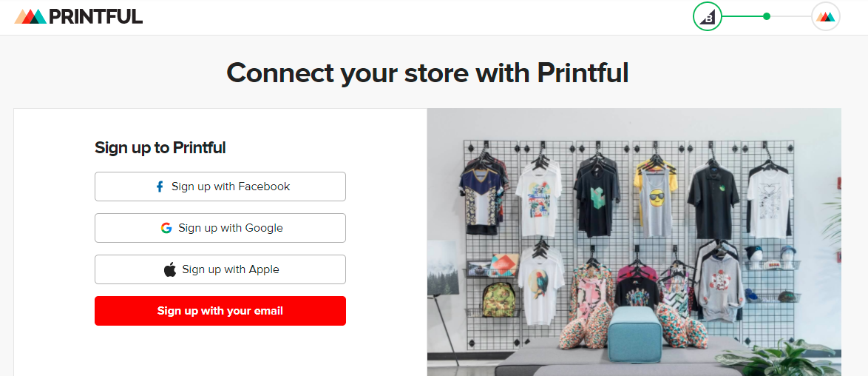Click the BigCommerce step circle icon
This screenshot has height=376, width=868.
708,16
